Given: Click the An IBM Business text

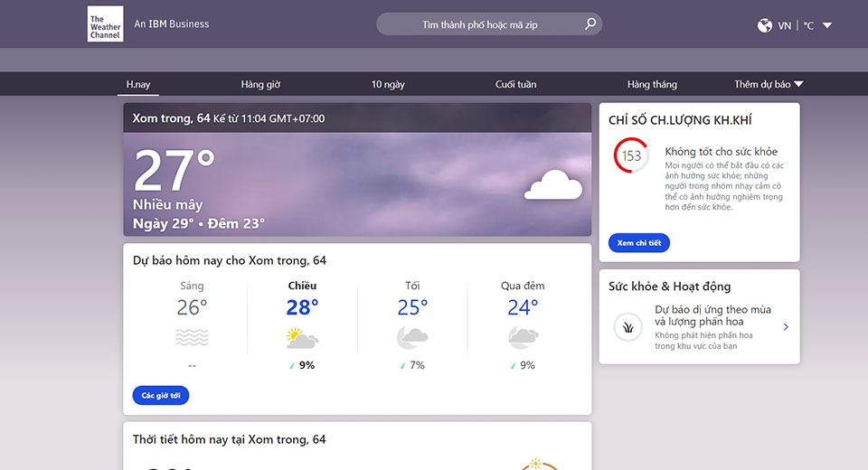Looking at the screenshot, I should coord(172,23).
